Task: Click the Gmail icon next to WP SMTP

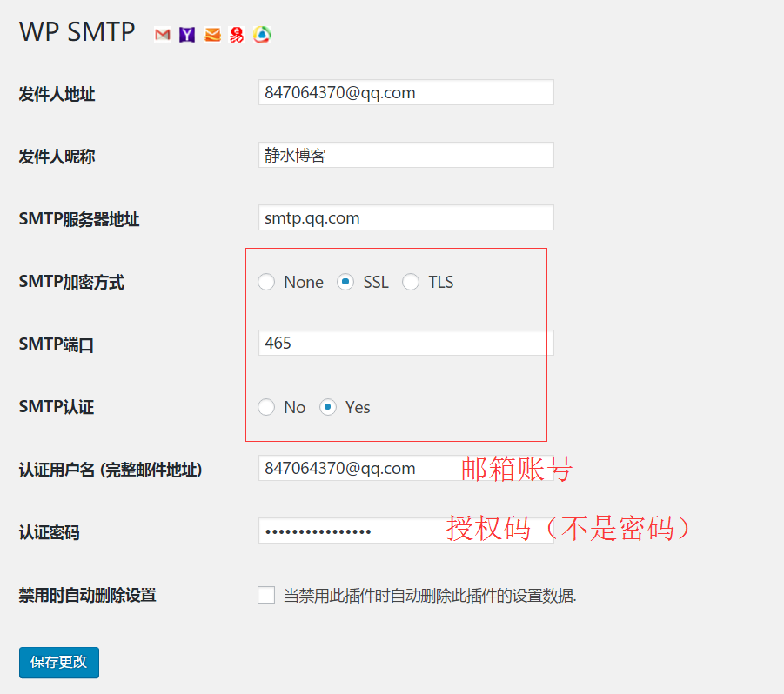Action: pos(163,35)
